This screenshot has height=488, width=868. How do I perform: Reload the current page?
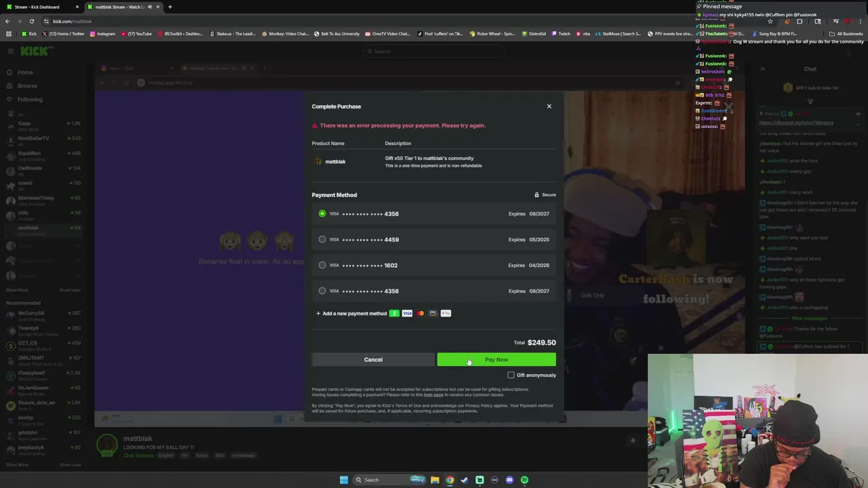click(32, 21)
